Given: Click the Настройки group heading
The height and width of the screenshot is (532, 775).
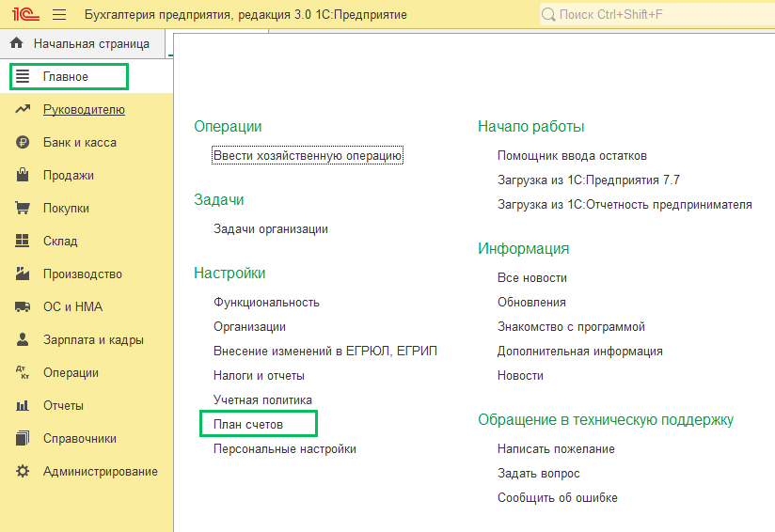Looking at the screenshot, I should pyautogui.click(x=229, y=274).
